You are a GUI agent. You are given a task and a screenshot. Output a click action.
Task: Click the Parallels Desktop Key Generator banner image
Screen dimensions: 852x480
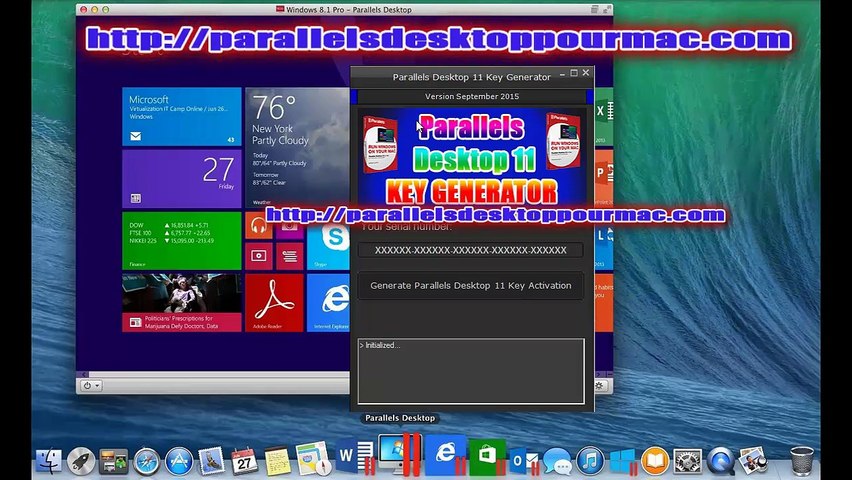click(472, 156)
